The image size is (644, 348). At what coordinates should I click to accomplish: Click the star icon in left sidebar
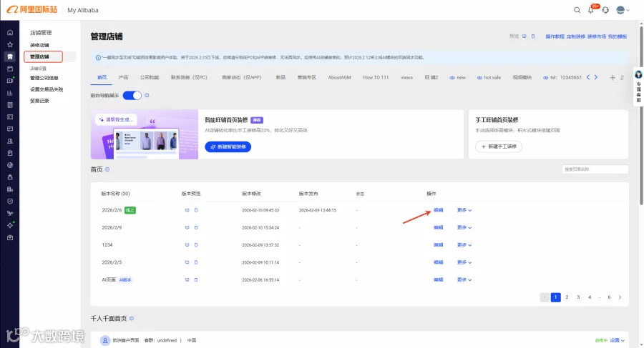(x=10, y=44)
